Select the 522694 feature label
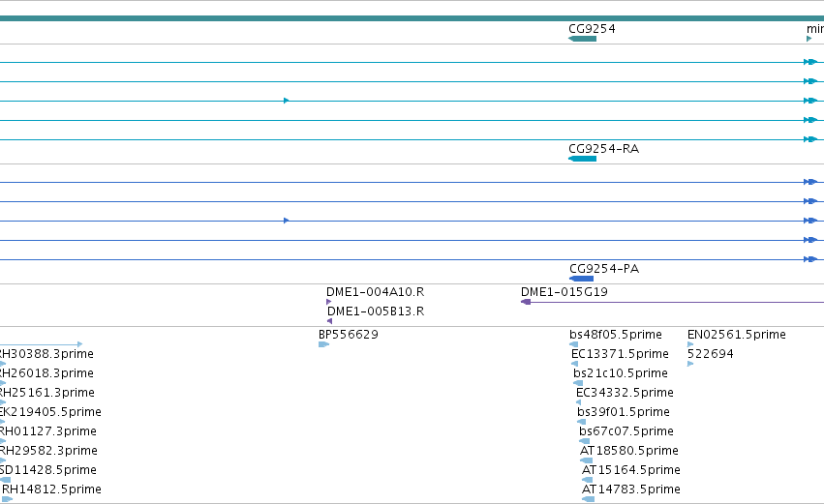824x504 pixels. [711, 354]
